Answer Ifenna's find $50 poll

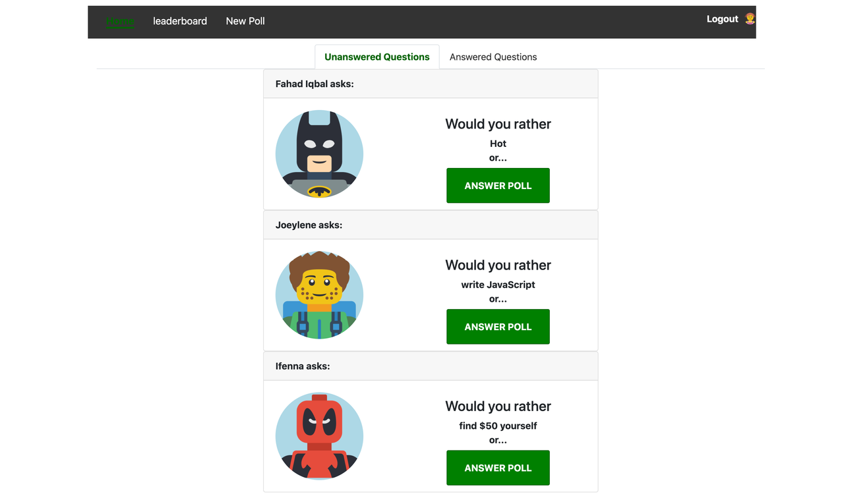click(x=498, y=468)
